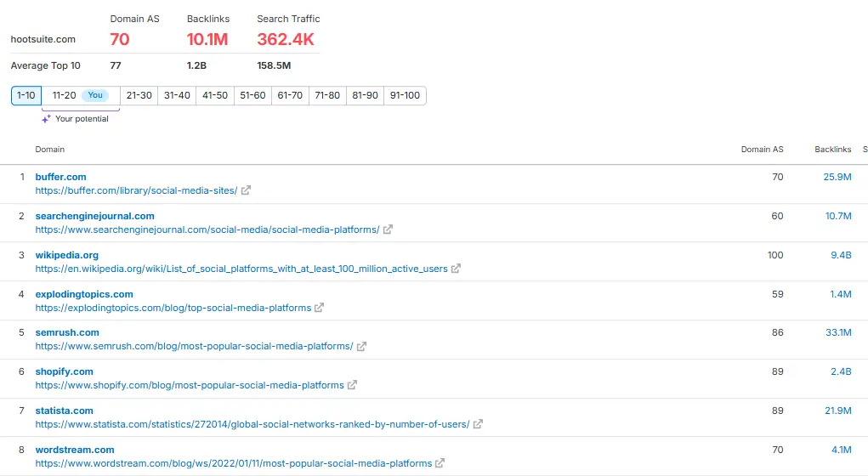This screenshot has height=476, width=868.
Task: Click the sparkle icon beside Your potential
Action: 47,119
